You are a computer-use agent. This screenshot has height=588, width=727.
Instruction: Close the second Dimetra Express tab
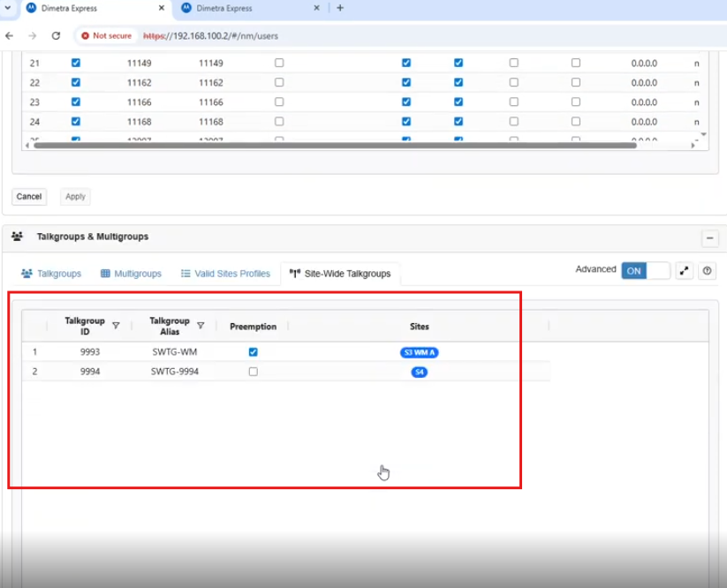pos(316,8)
